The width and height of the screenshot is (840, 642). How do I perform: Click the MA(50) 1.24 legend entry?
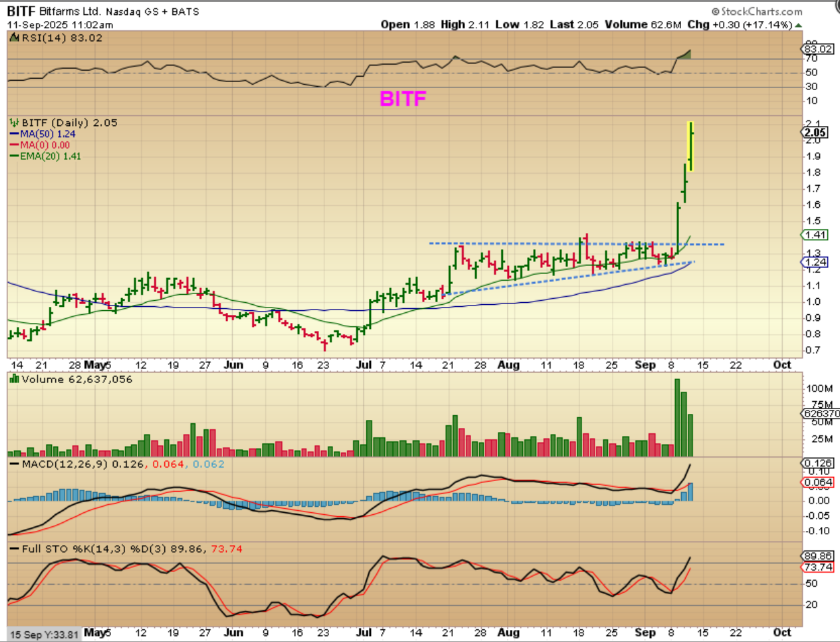[42, 134]
